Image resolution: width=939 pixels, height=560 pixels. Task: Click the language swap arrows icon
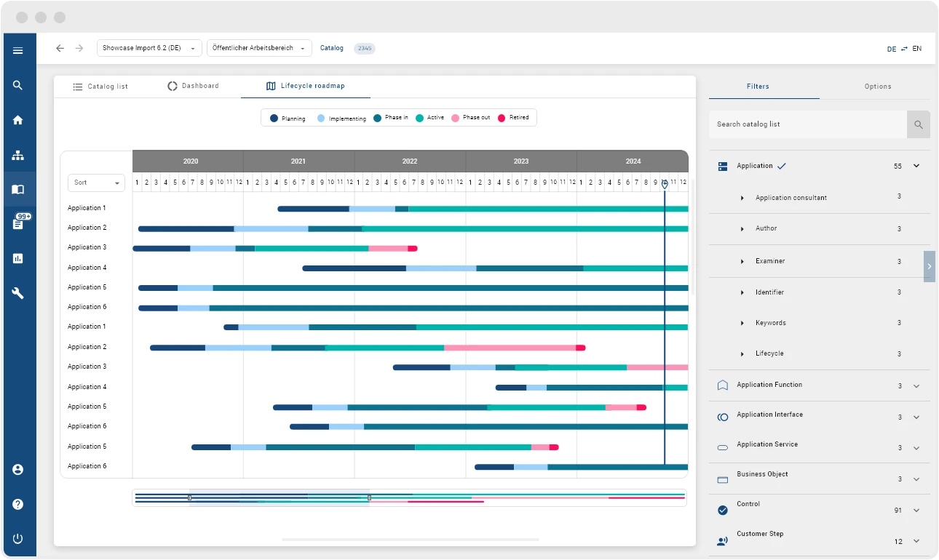point(904,49)
